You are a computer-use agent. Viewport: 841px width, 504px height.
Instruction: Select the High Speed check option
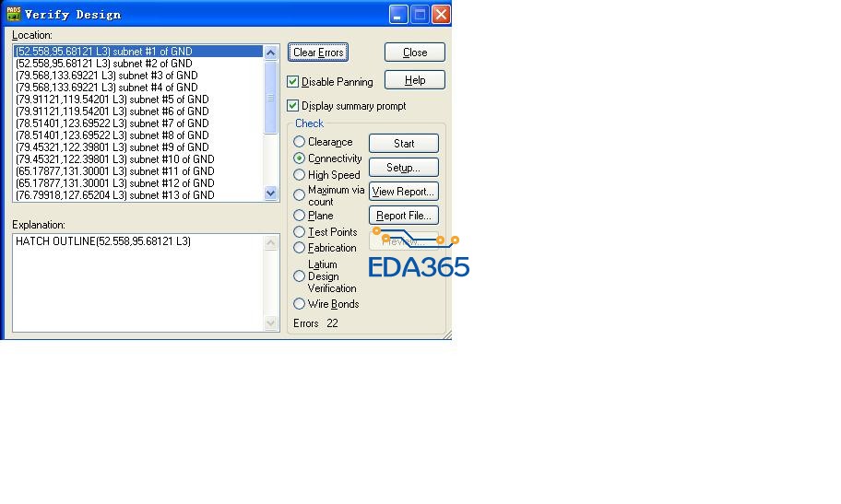click(x=300, y=175)
